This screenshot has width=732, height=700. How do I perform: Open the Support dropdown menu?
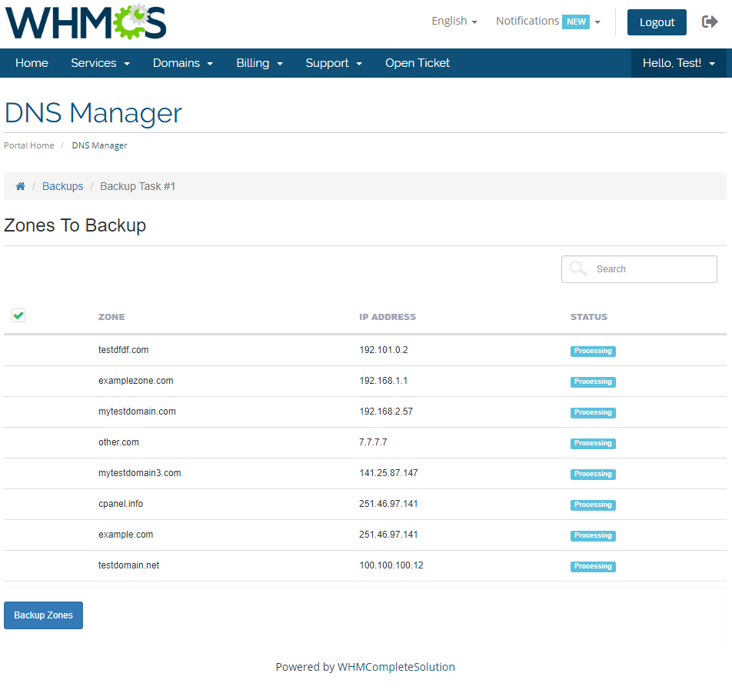tap(334, 63)
